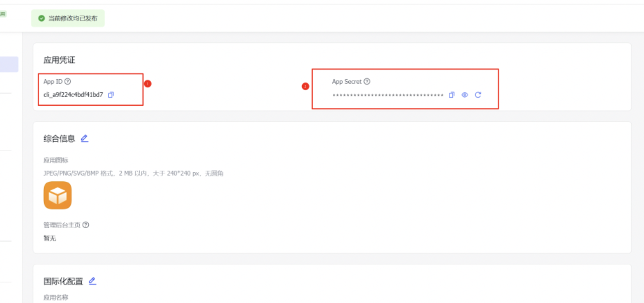Viewport: 644px width, 303px height.
Task: Regenerate the App Secret with refresh icon
Action: point(478,95)
